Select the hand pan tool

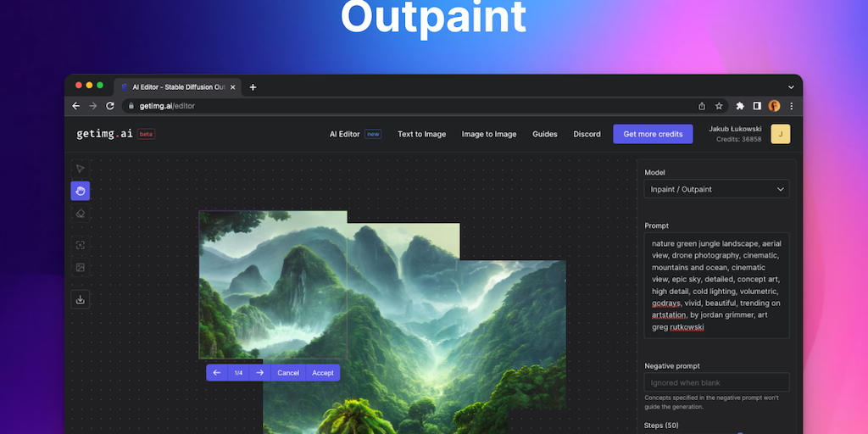(81, 191)
